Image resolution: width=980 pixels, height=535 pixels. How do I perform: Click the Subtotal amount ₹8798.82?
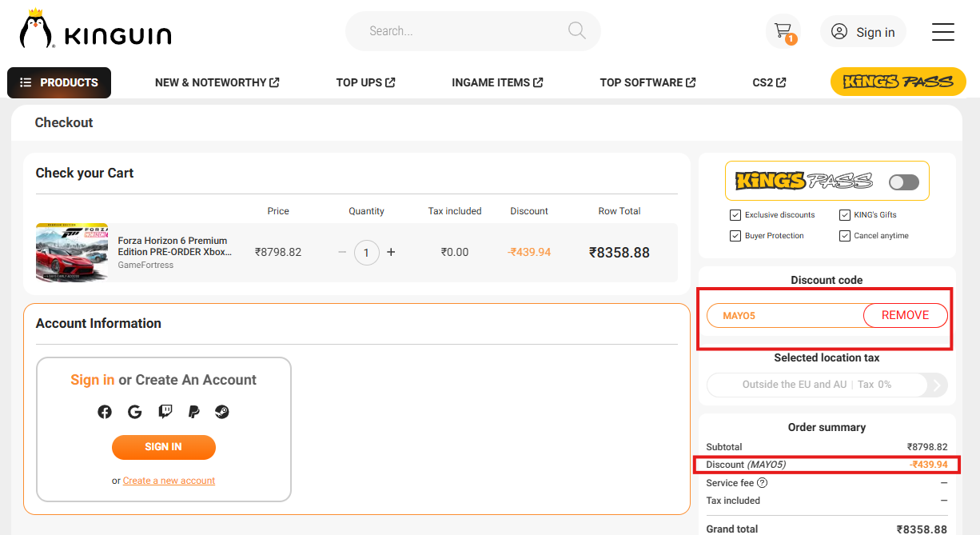[927, 447]
